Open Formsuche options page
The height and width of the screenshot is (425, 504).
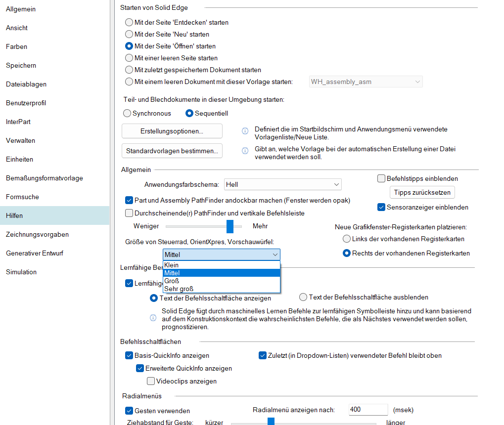pyautogui.click(x=54, y=197)
